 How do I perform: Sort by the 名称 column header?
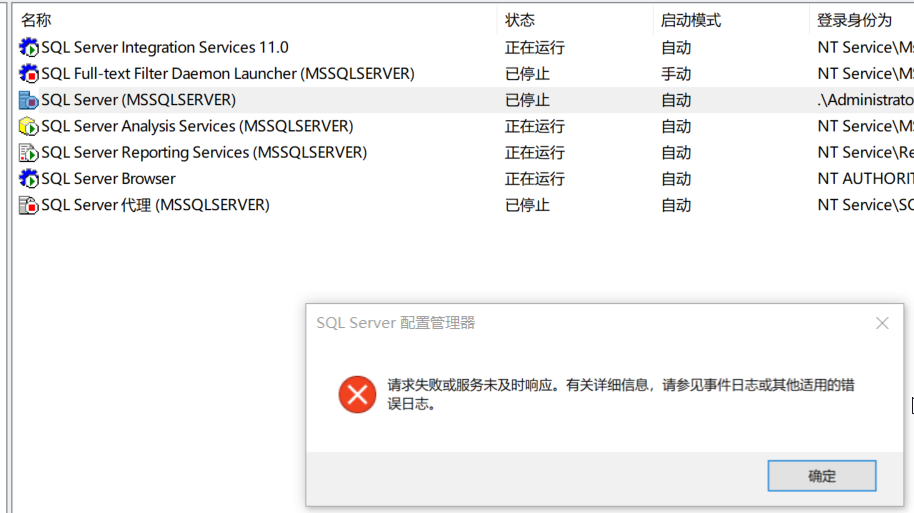tap(36, 20)
